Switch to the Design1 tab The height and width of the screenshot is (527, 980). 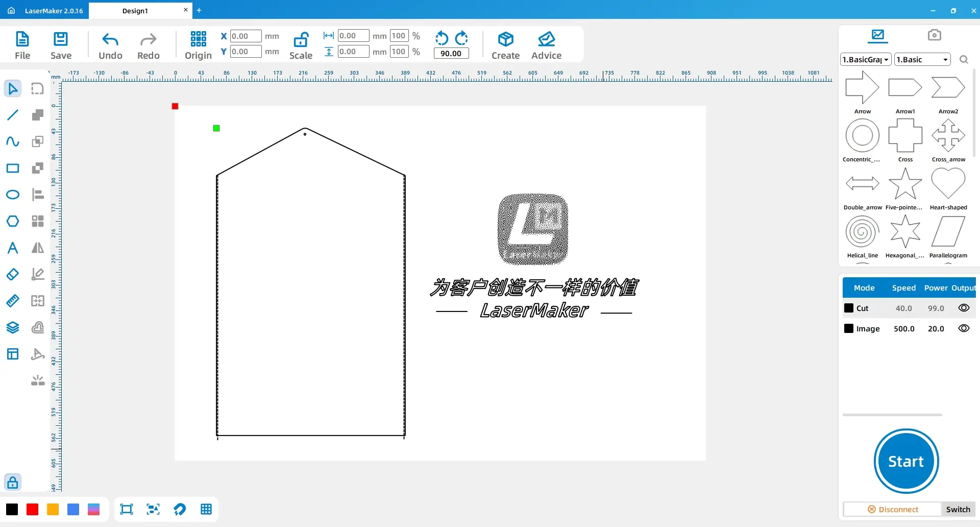(x=135, y=11)
